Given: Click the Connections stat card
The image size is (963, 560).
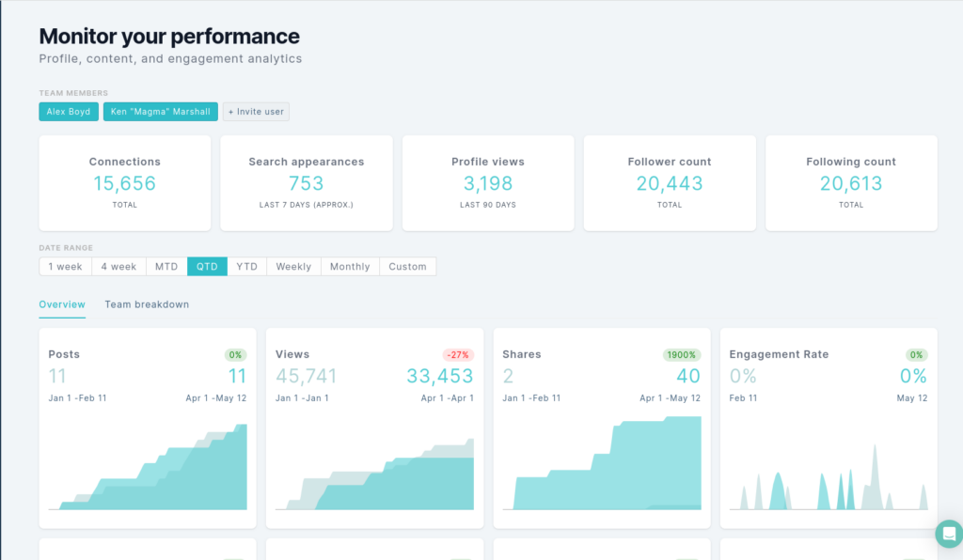Looking at the screenshot, I should 125,183.
